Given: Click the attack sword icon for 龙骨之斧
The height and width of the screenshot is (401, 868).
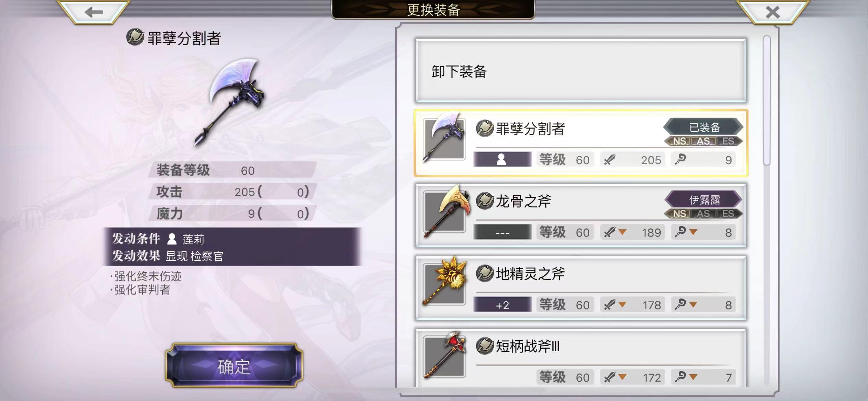Looking at the screenshot, I should point(610,232).
